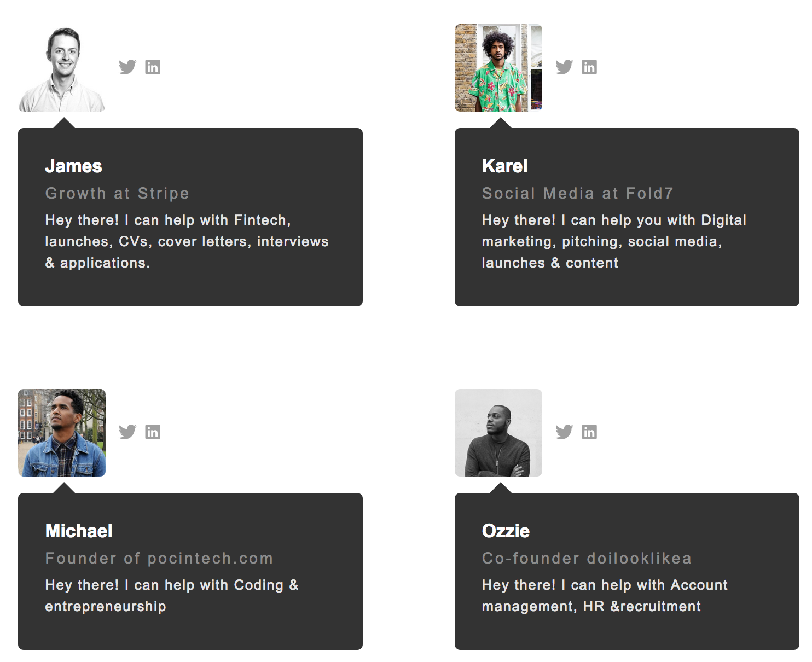Click 'Founder of pocintech.com' text
812x662 pixels.
tap(159, 558)
